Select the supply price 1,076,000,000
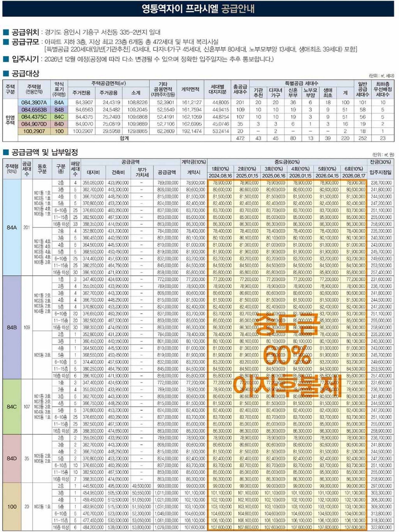 pyautogui.click(x=167, y=527)
